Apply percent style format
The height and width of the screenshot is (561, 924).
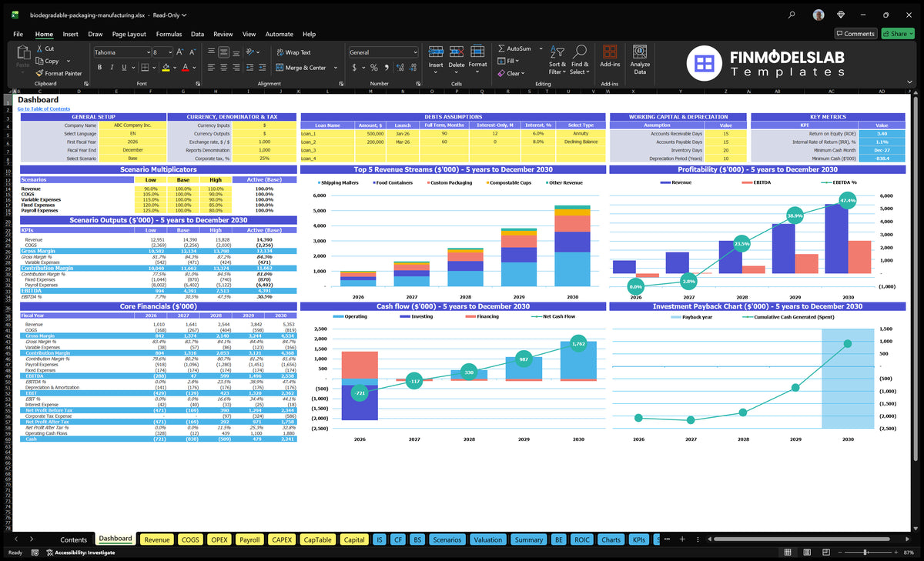point(374,68)
